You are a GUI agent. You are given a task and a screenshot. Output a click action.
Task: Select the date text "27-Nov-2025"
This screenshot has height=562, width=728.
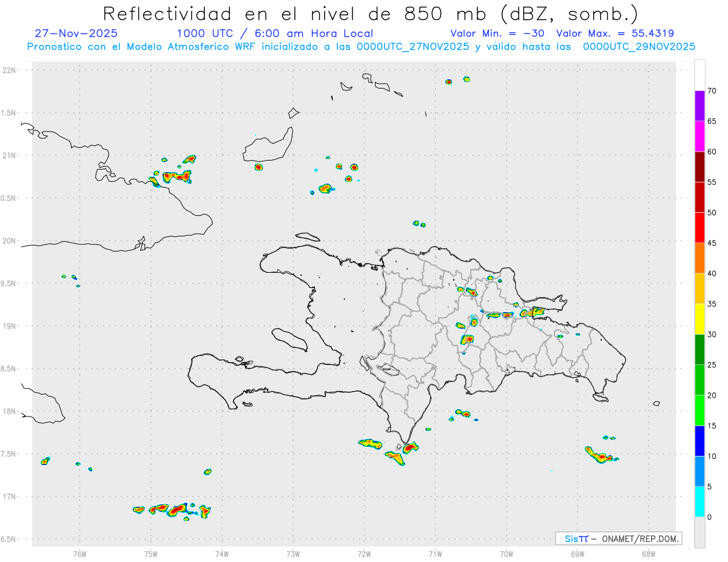coord(76,33)
